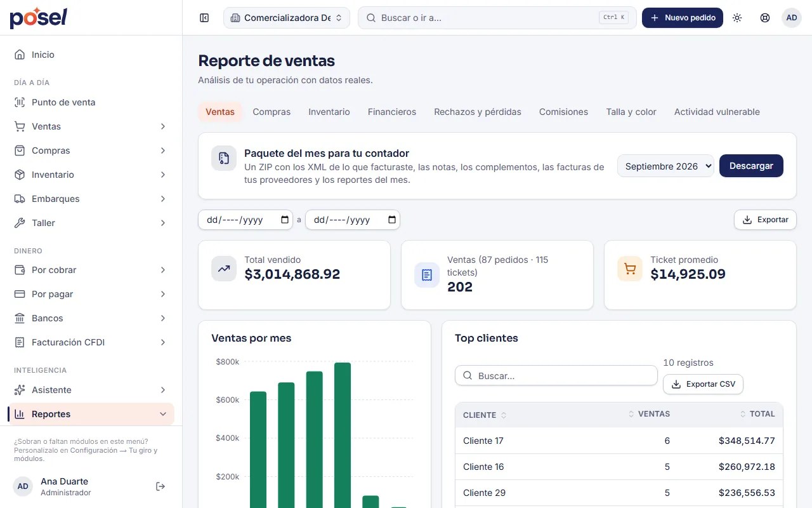Click the Bancos building icon
Image resolution: width=812 pixels, height=508 pixels.
pos(20,318)
